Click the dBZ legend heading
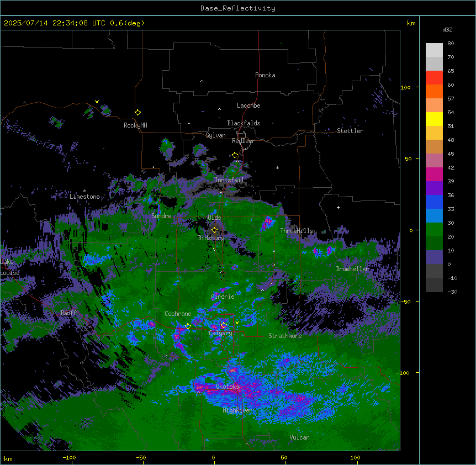 (x=447, y=29)
